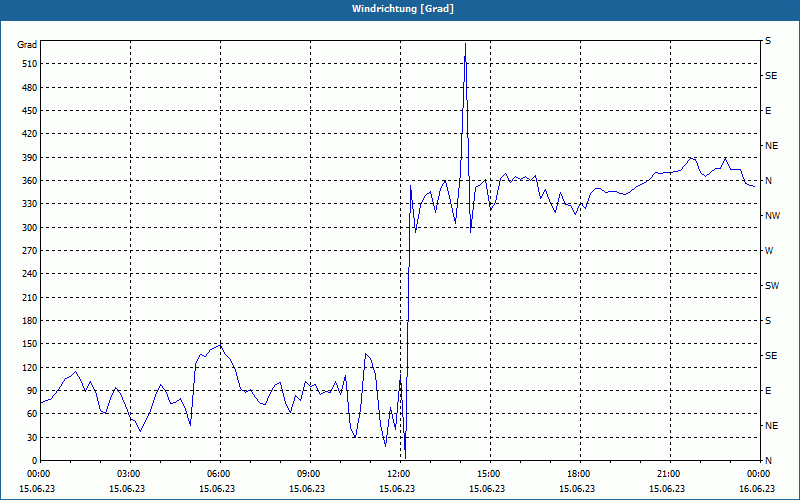Click the S compass label at the 180 gridline
Viewport: 800px width, 500px height.
point(768,321)
